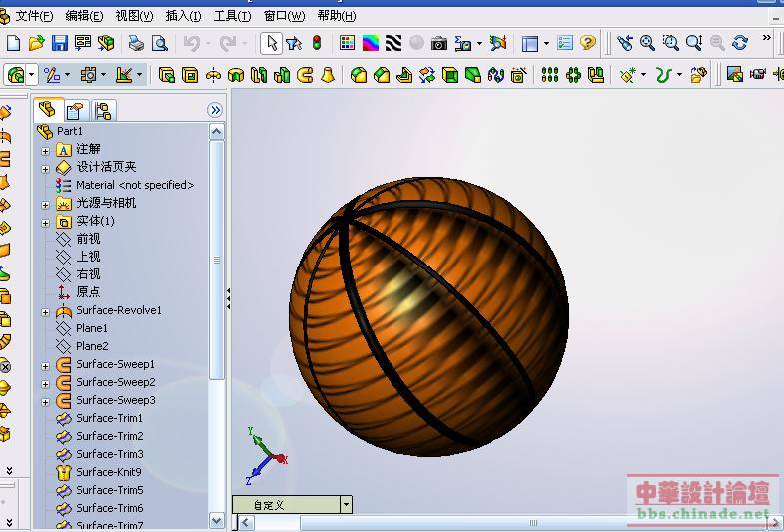Click the Zoom to Fit magnifier icon
Viewport: 784px width, 532px height.
pos(648,43)
